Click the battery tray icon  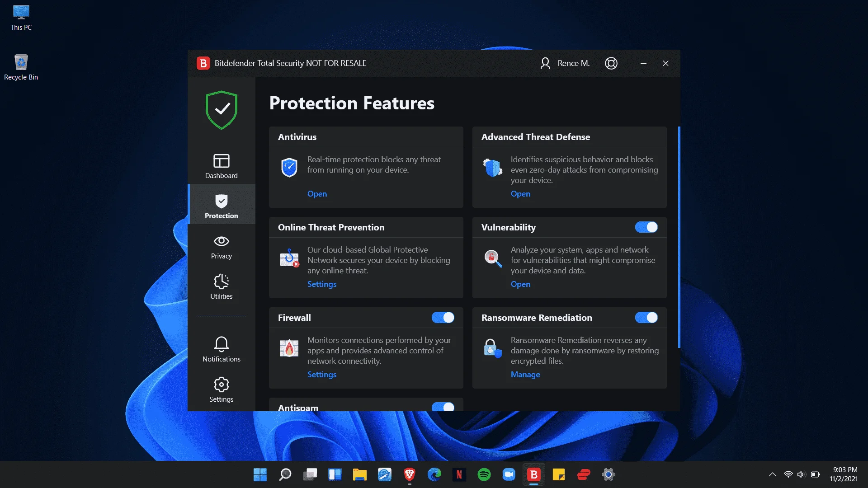pos(815,474)
